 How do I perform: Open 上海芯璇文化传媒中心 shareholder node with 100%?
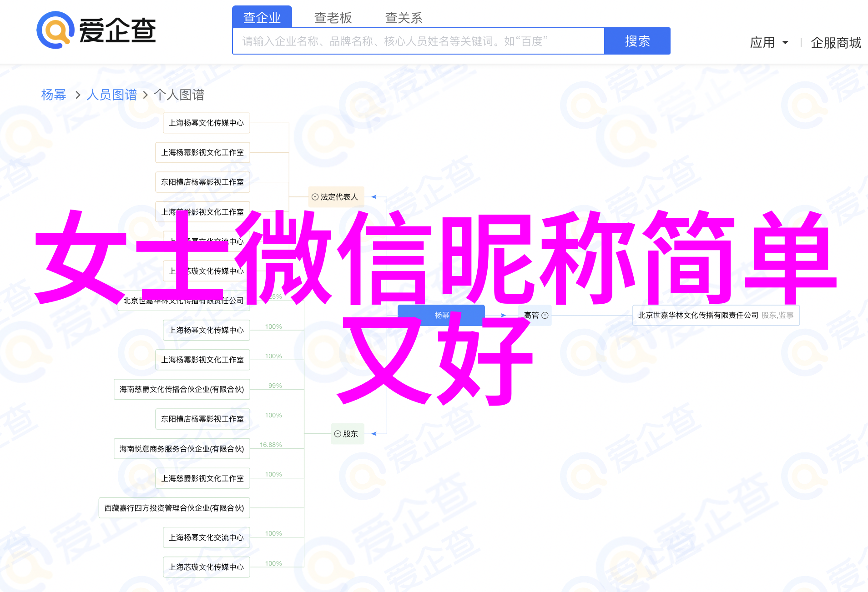tap(206, 567)
